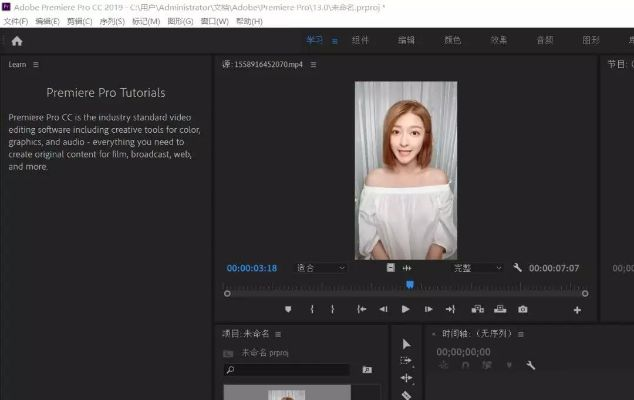This screenshot has height=400, width=634.
Task: Click the Overwrite button in source monitor
Action: [x=499, y=310]
